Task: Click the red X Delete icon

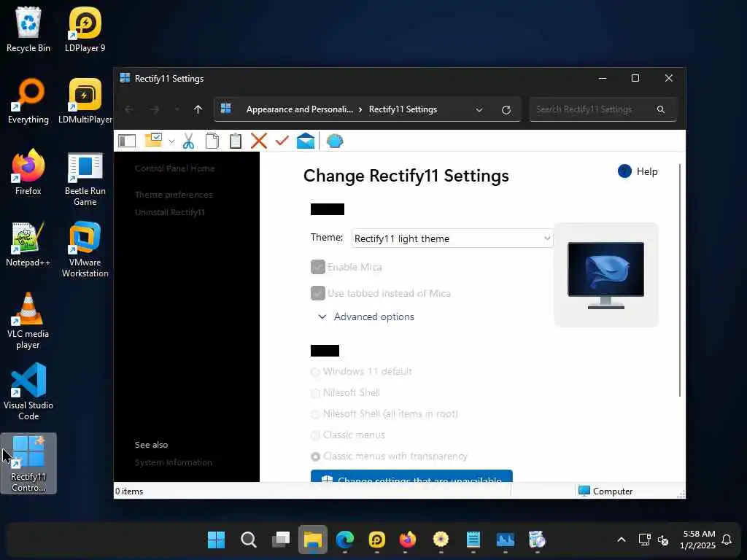Action: click(x=259, y=141)
